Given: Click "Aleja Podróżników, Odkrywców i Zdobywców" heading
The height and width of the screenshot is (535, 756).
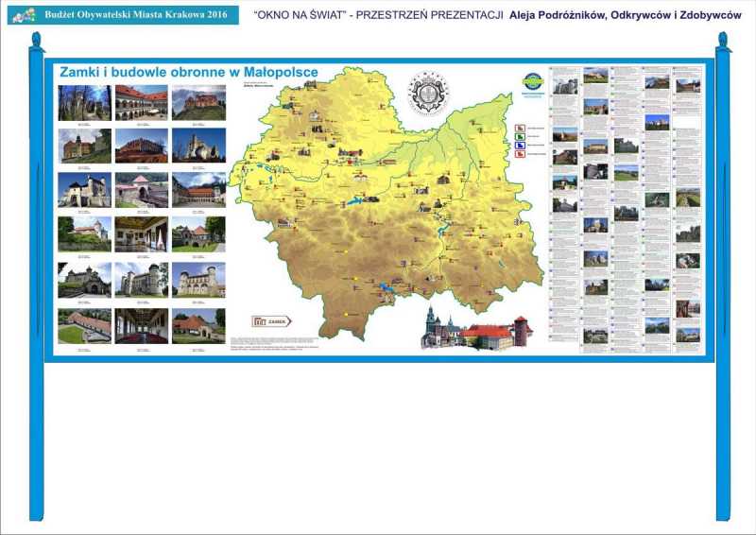Looking at the screenshot, I should (x=625, y=16).
